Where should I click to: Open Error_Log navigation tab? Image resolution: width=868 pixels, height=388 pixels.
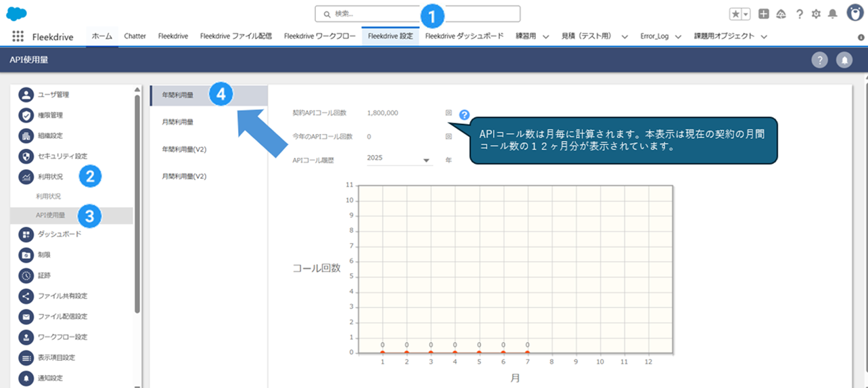[x=654, y=37]
